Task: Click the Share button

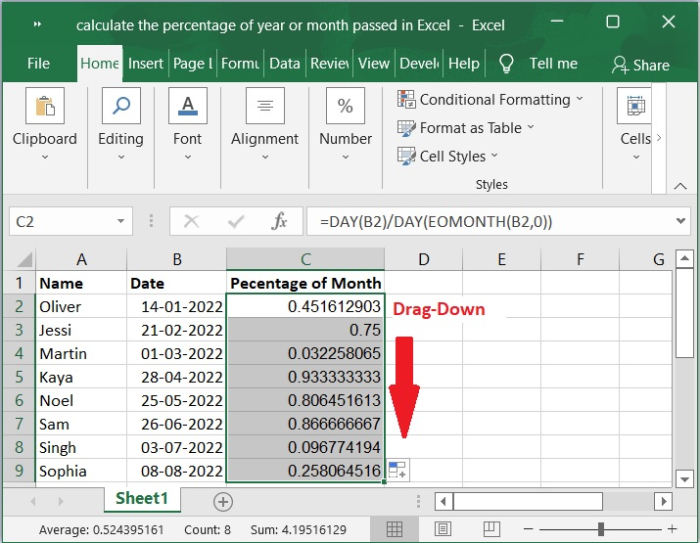Action: pos(640,64)
